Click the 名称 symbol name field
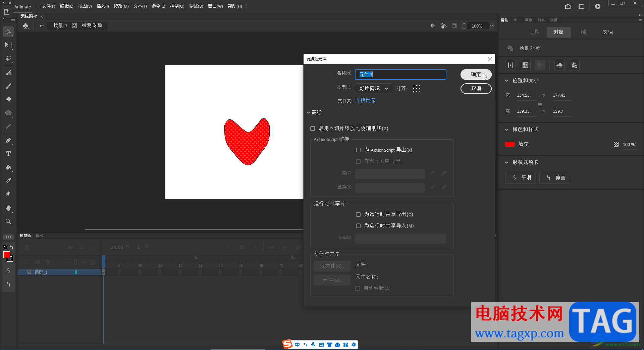This screenshot has width=644, height=350. click(400, 74)
